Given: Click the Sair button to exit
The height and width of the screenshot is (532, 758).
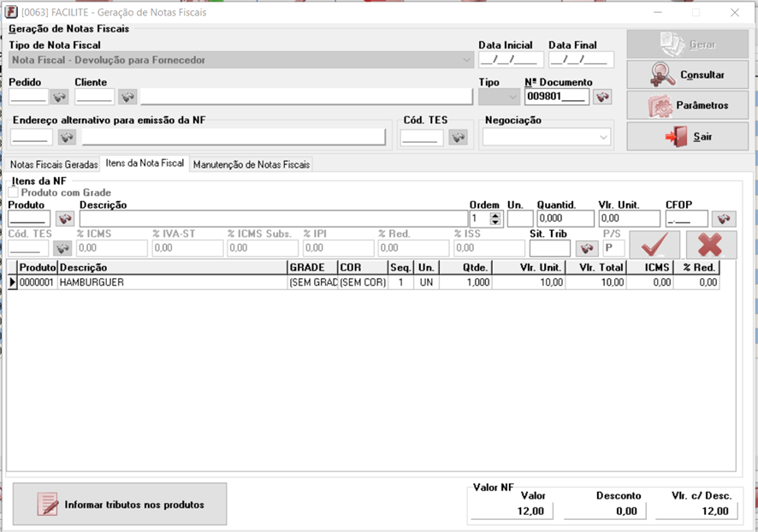Looking at the screenshot, I should click(688, 136).
